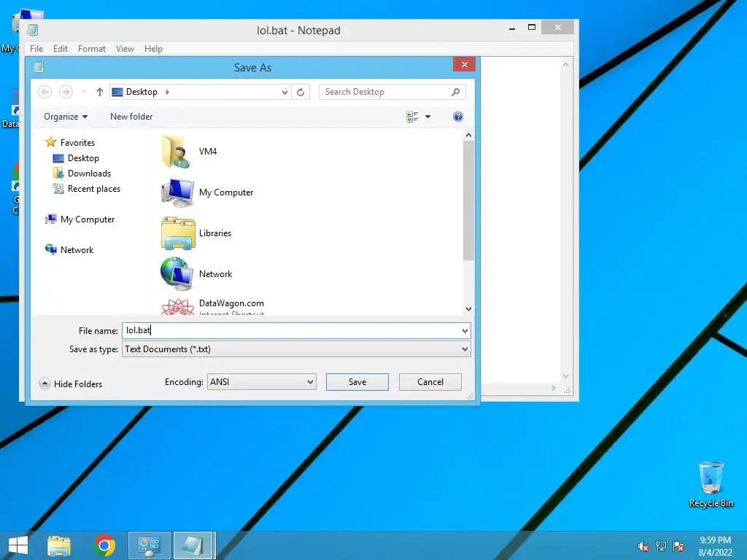Click the file list vertical scrollbar thumb
Image resolution: width=747 pixels, height=560 pixels.
[x=468, y=200]
